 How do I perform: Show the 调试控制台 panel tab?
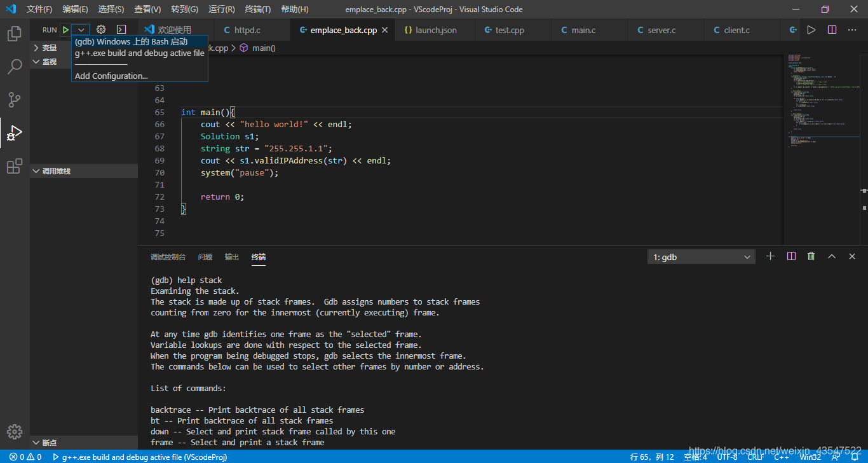point(168,257)
